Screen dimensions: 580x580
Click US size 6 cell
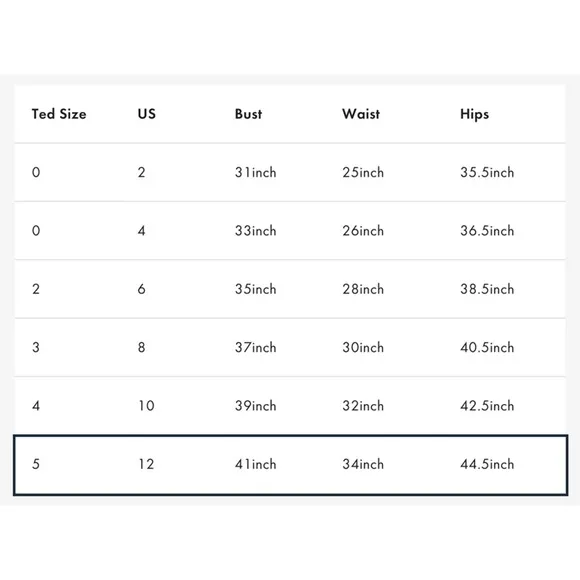click(x=141, y=289)
